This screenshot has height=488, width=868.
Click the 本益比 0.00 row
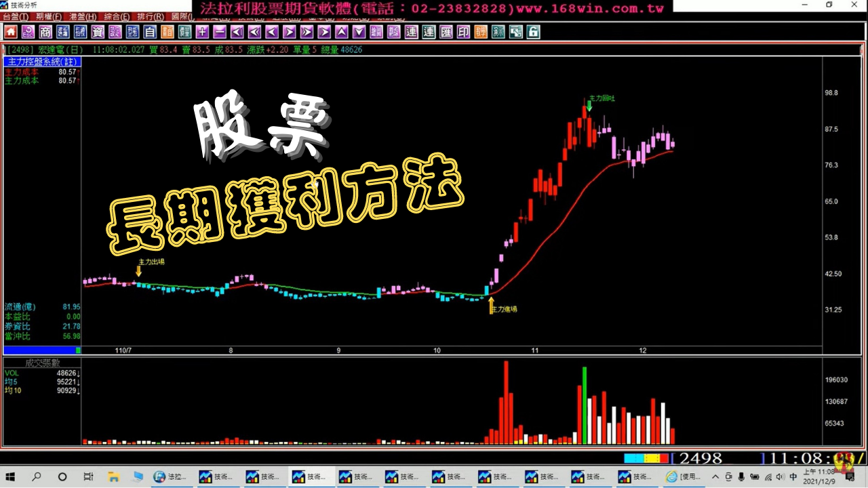point(42,317)
